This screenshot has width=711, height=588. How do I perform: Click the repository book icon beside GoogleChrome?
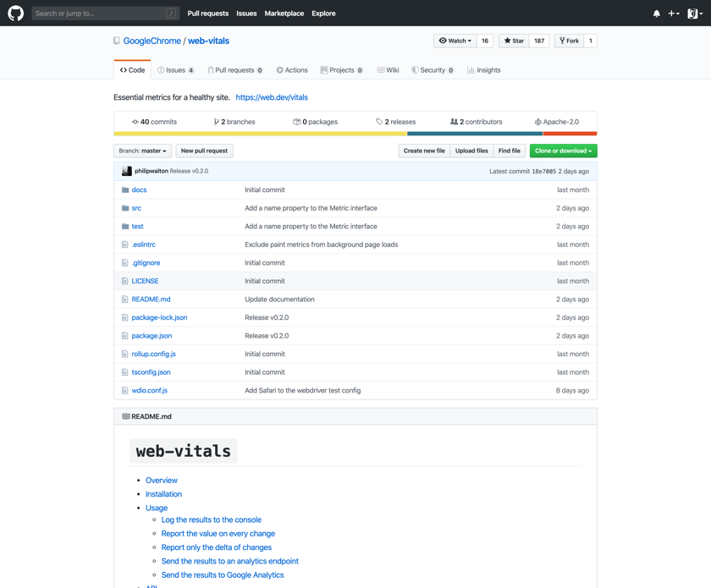coord(117,41)
